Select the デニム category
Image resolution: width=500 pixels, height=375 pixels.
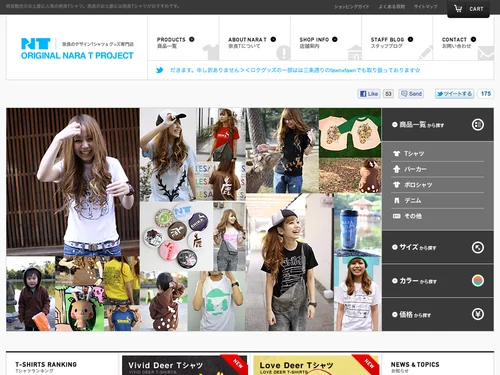tap(438, 201)
